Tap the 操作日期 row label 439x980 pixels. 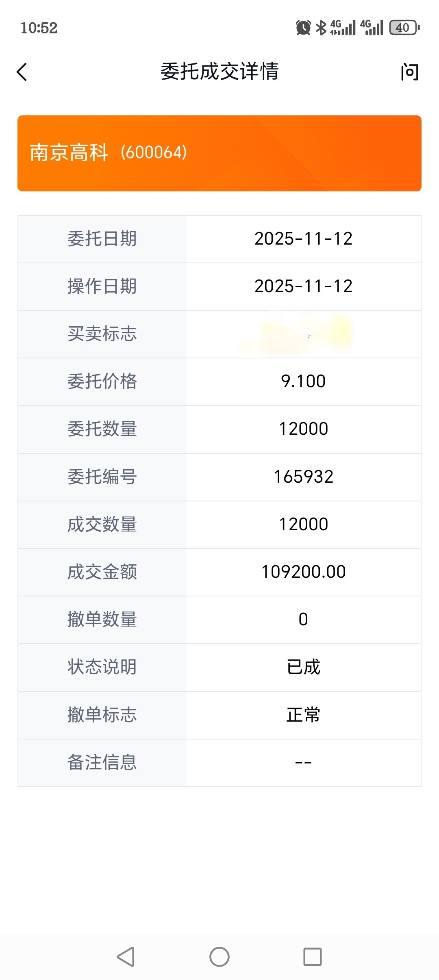point(102,286)
